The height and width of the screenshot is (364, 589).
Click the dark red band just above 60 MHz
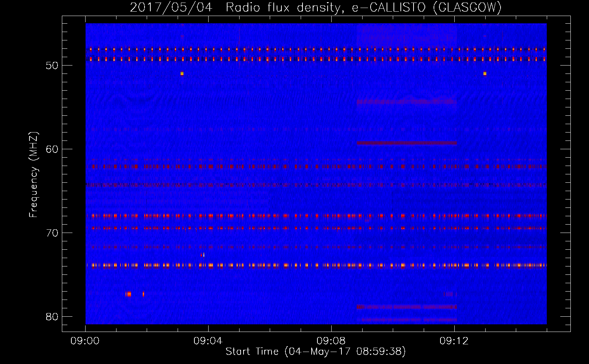coord(407,143)
